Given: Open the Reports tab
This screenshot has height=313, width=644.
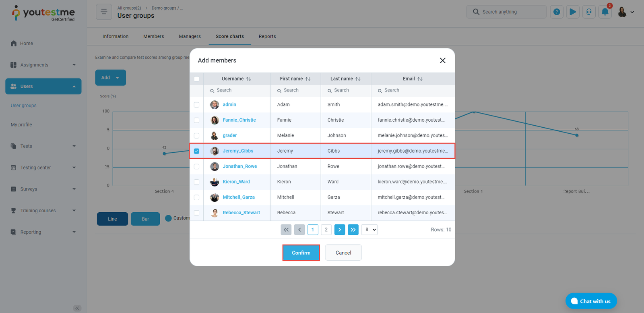Looking at the screenshot, I should [x=267, y=36].
